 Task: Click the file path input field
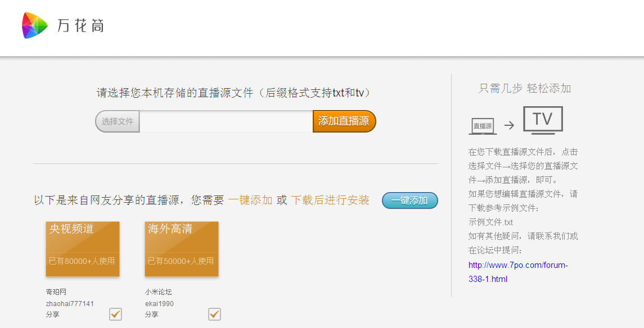click(226, 121)
